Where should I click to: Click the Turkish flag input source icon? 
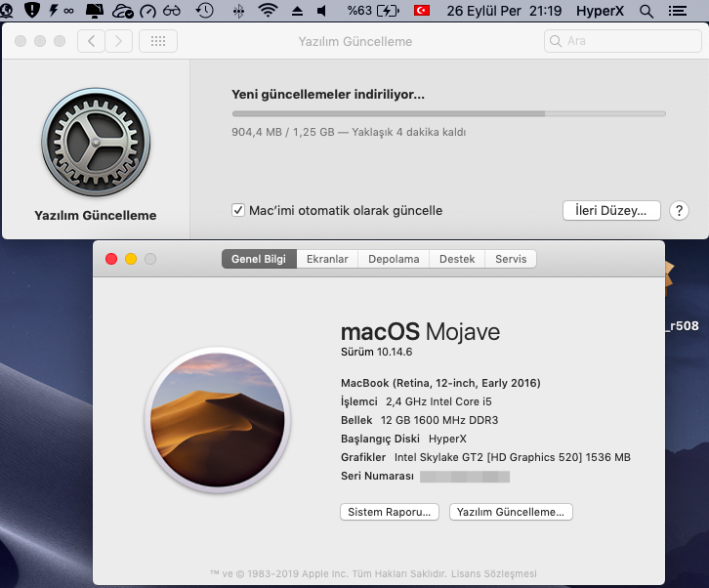click(x=422, y=12)
